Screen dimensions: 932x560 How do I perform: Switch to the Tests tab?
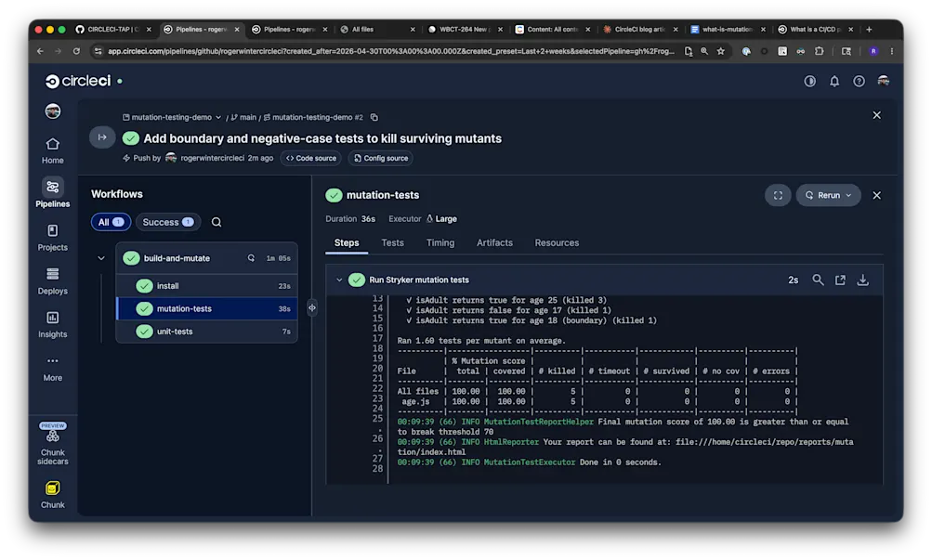pyautogui.click(x=392, y=243)
